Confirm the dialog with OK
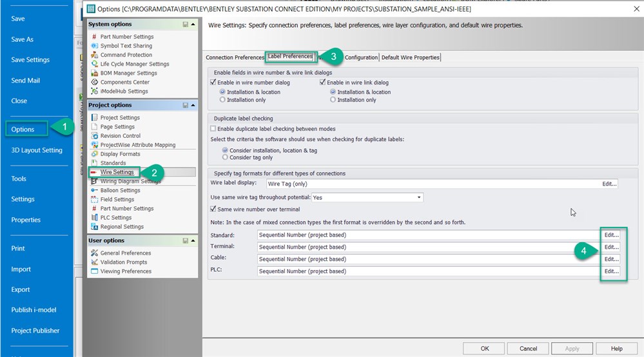 point(485,349)
